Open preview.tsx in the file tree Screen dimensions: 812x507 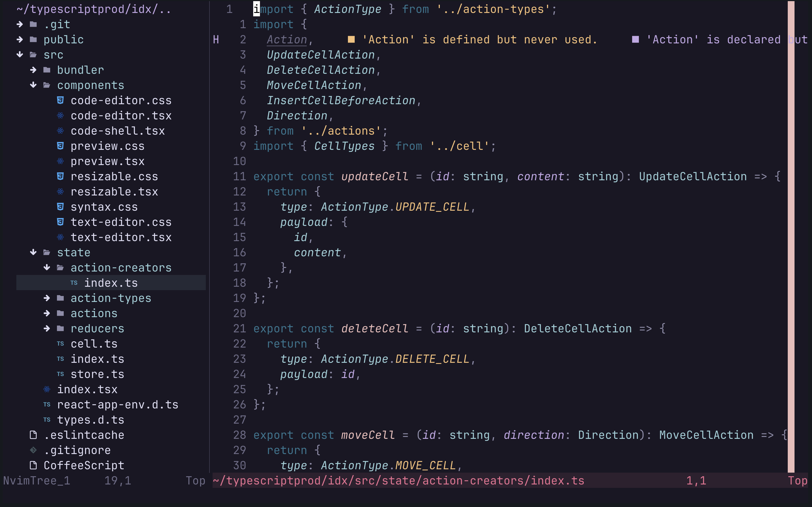[x=107, y=161]
